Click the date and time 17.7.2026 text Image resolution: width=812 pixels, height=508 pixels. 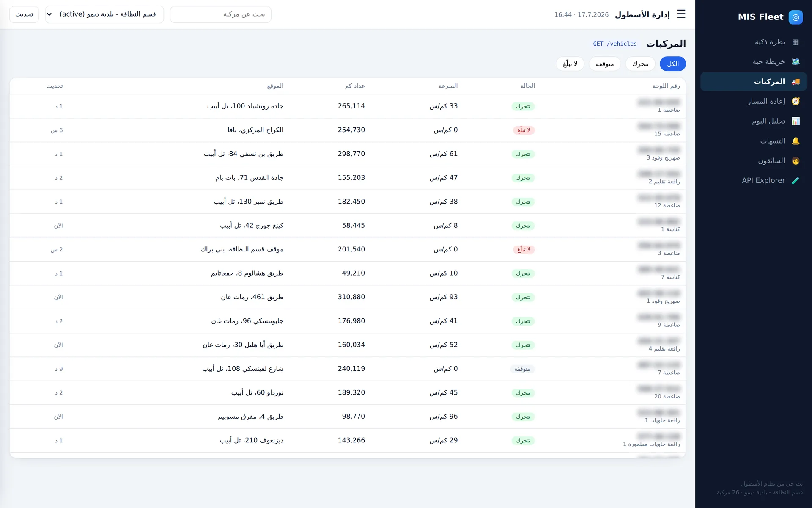[x=582, y=15]
